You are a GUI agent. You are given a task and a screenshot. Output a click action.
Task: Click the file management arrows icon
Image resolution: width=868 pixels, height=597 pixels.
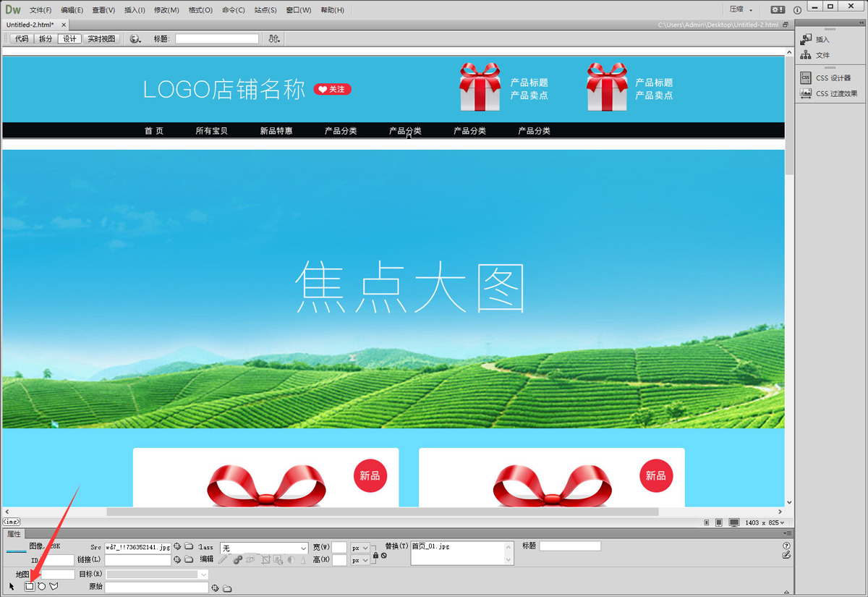pos(274,39)
